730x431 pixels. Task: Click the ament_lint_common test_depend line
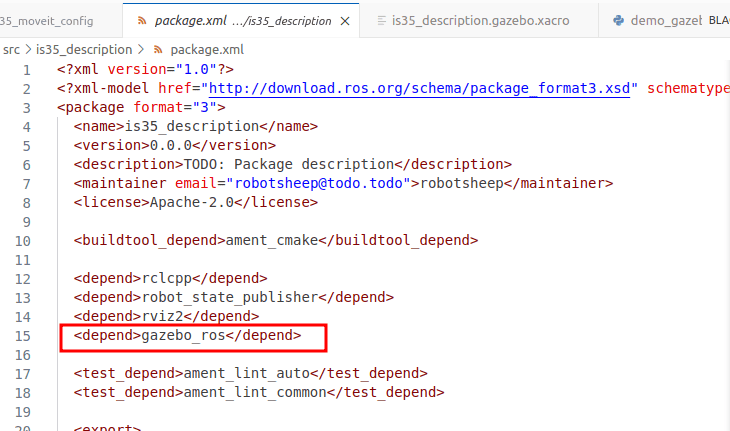[259, 392]
